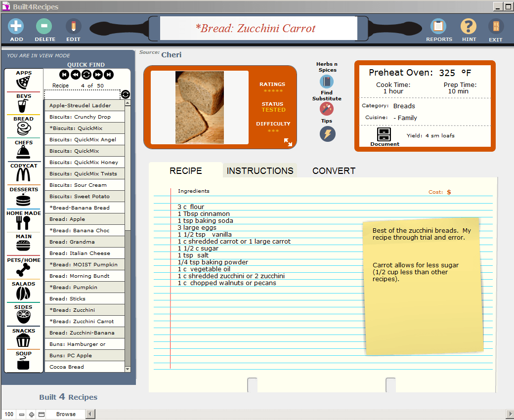Screen dimensions: 514x420
Task: Open the Browse mode dropdown
Action: (x=66, y=414)
